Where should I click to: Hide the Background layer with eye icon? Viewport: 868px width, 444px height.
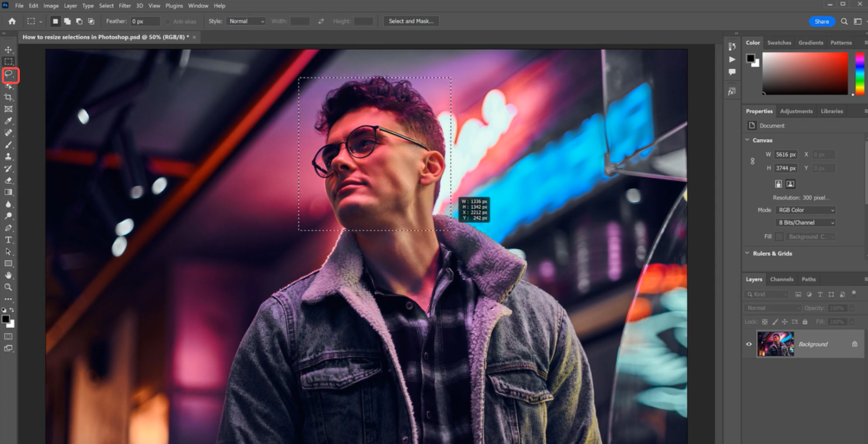(x=749, y=344)
